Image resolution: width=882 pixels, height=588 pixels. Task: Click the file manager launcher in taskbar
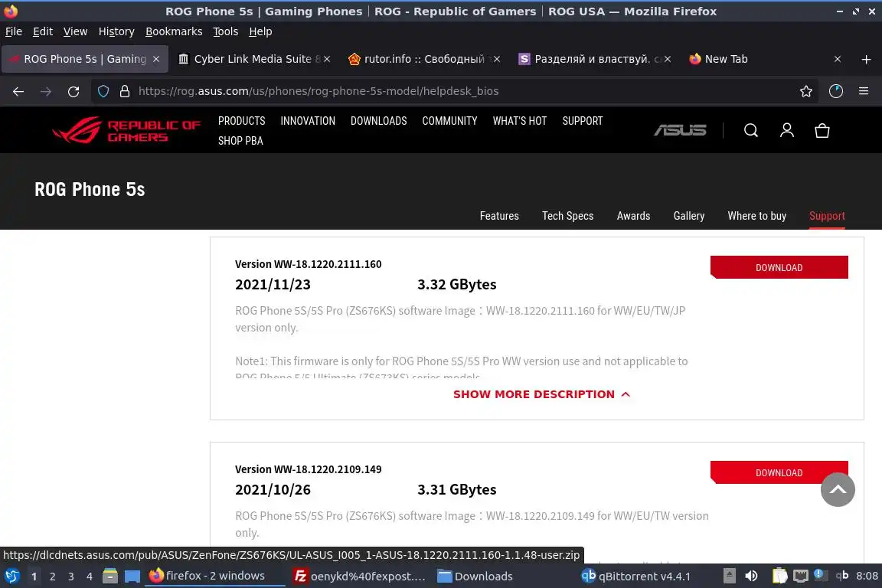click(110, 577)
